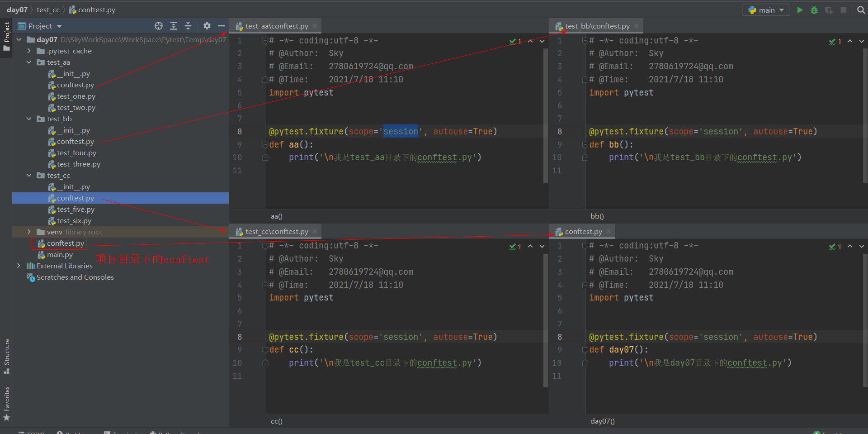
Task: Click the test_cc breadcrumb in the navigation bar
Action: point(48,10)
